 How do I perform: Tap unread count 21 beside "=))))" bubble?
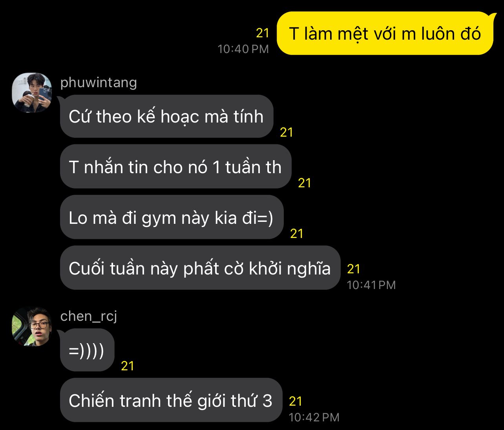pos(128,366)
